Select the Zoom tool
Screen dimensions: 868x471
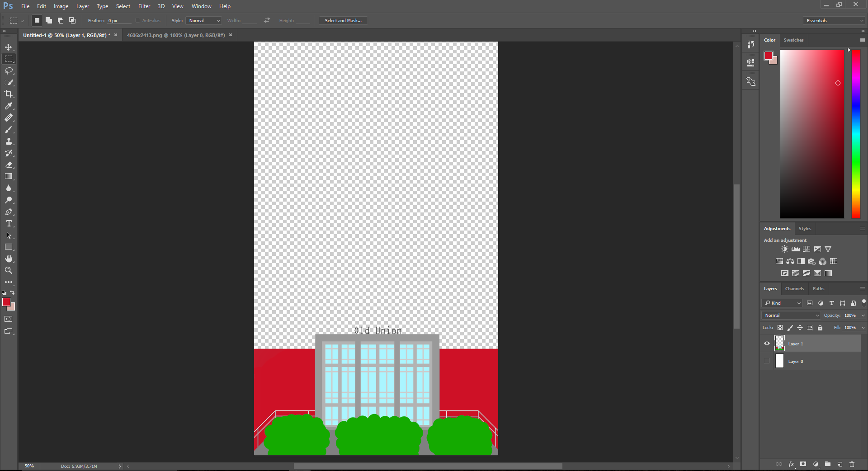(9, 270)
